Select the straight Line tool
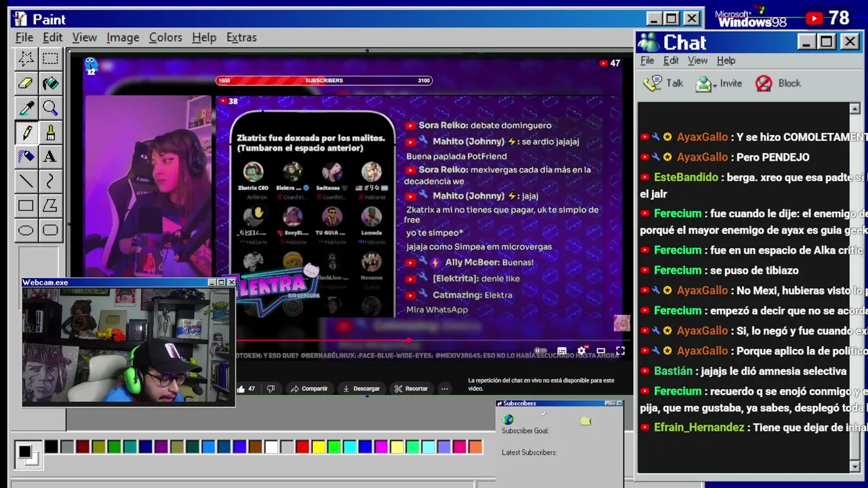Image resolution: width=868 pixels, height=488 pixels. pyautogui.click(x=26, y=181)
